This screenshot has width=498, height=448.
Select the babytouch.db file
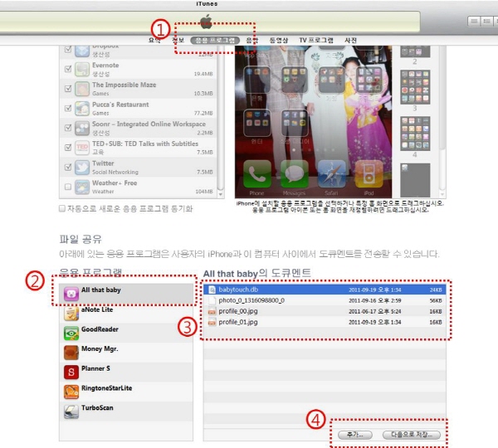[x=325, y=290]
